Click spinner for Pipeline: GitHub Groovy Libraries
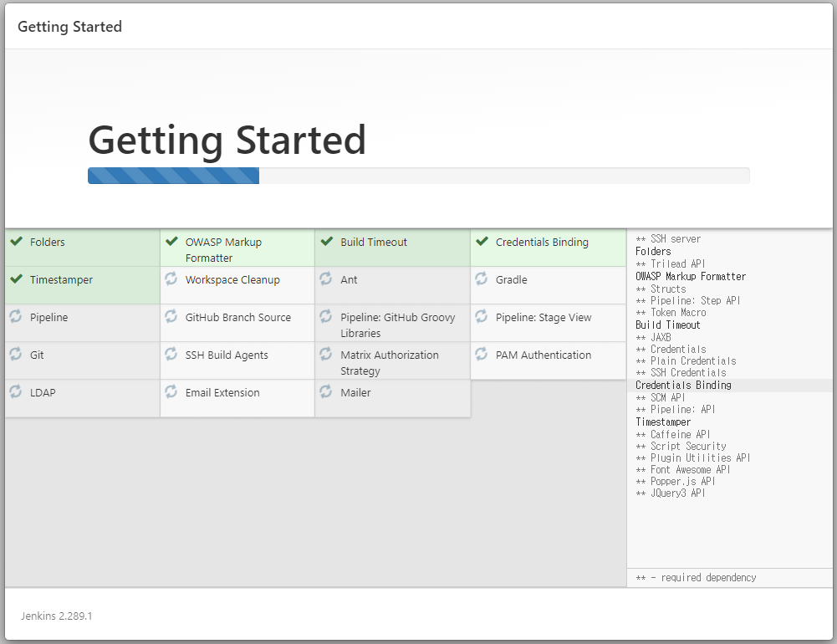Image resolution: width=837 pixels, height=644 pixels. pyautogui.click(x=325, y=316)
